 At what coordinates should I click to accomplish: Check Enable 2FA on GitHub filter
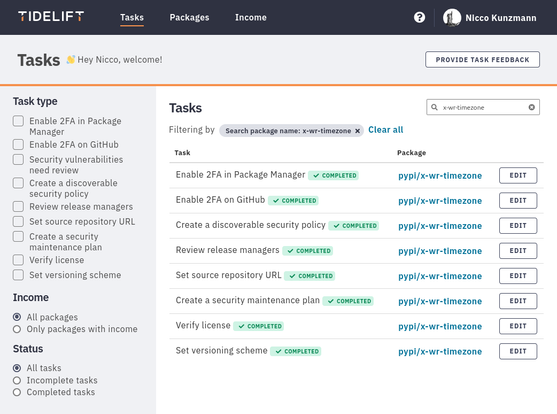[18, 145]
